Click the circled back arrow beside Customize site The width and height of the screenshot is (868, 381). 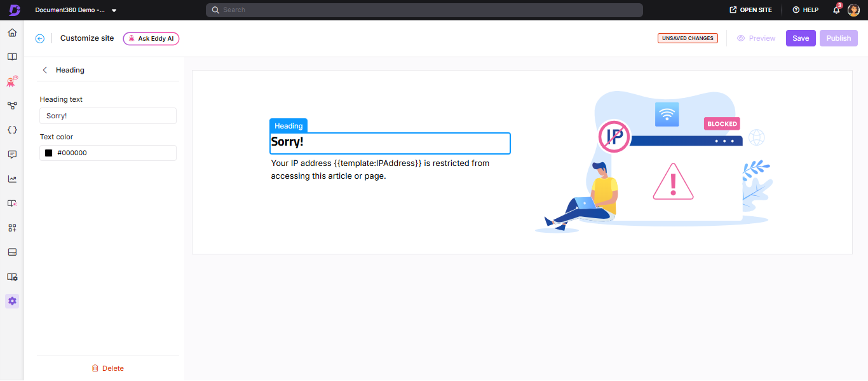[x=40, y=38]
